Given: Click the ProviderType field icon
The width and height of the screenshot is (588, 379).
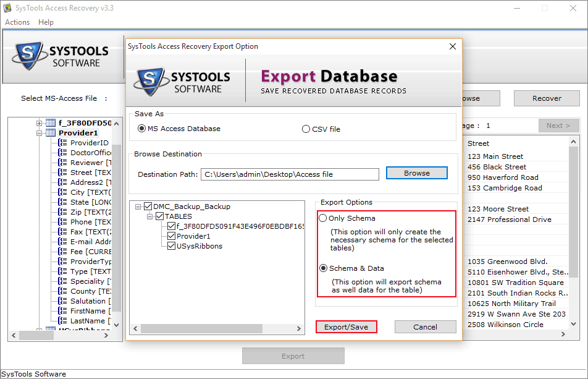Looking at the screenshot, I should click(x=62, y=262).
